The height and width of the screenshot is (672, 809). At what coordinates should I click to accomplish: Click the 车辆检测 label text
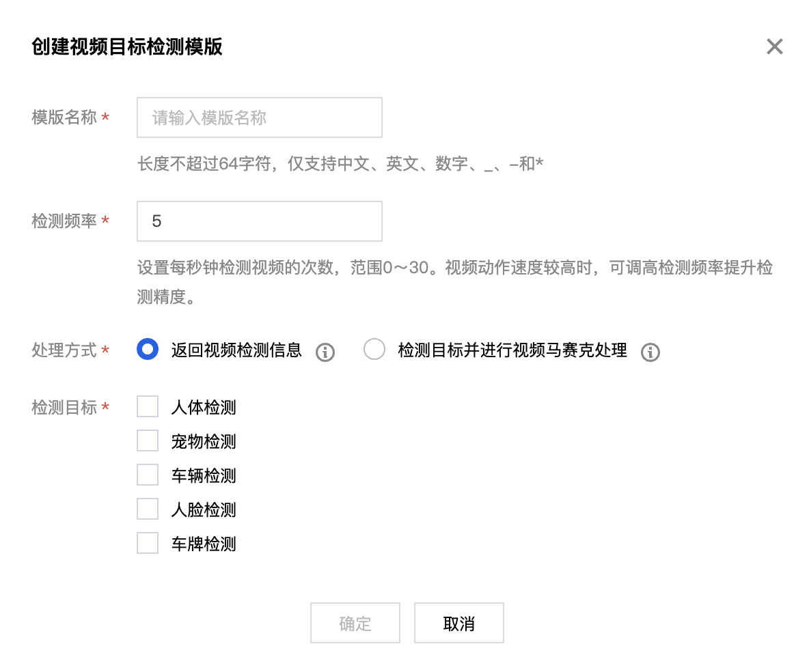pos(204,476)
